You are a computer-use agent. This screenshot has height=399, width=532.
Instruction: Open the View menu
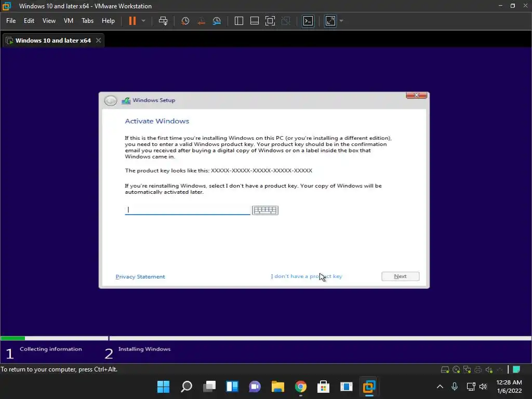click(x=49, y=21)
